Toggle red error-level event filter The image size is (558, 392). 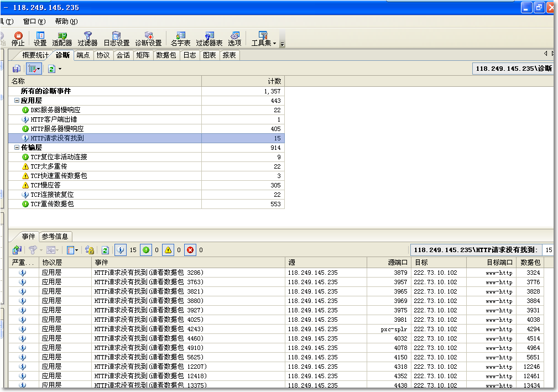pos(190,250)
